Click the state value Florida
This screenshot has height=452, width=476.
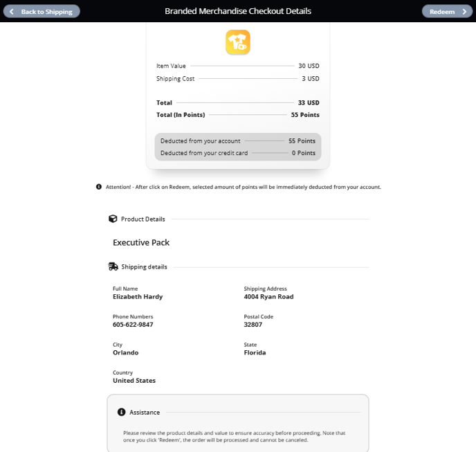pos(255,352)
